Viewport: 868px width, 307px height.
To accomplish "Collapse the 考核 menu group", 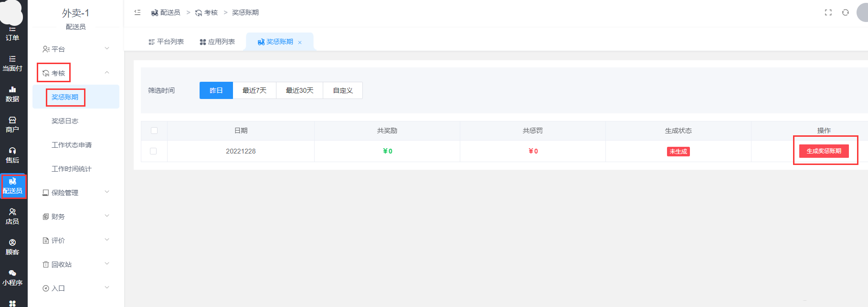I will click(76, 73).
